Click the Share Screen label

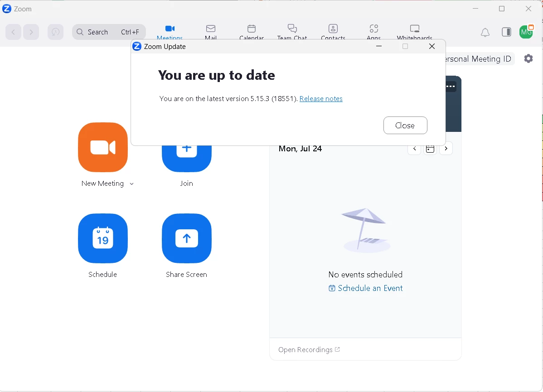click(186, 275)
